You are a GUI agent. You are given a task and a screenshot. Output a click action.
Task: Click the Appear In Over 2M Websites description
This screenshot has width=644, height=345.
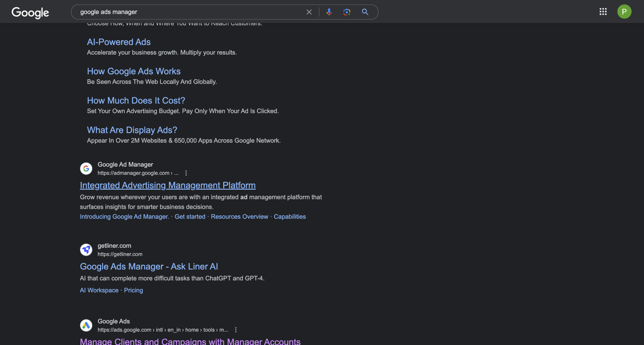click(x=184, y=140)
